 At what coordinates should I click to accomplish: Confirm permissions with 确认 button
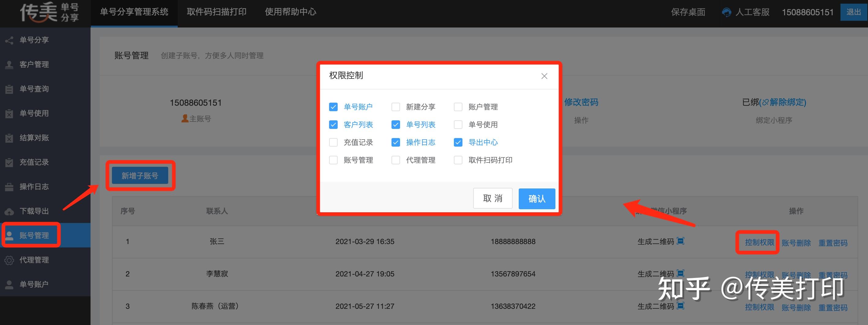pyautogui.click(x=537, y=199)
